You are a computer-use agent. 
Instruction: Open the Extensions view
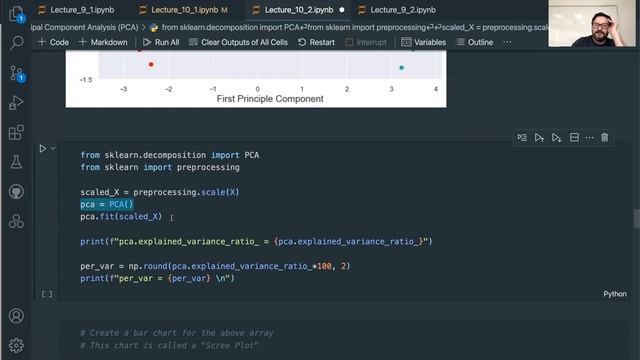coord(16,132)
